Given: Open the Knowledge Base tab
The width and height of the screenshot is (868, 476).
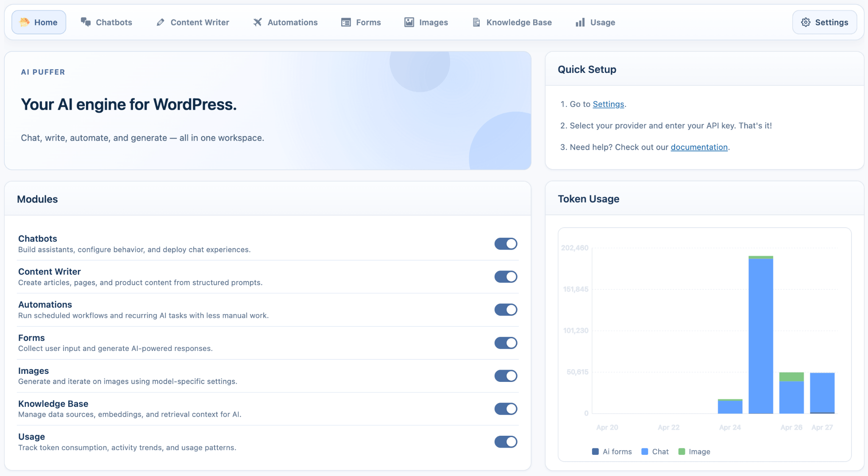Looking at the screenshot, I should pos(512,22).
